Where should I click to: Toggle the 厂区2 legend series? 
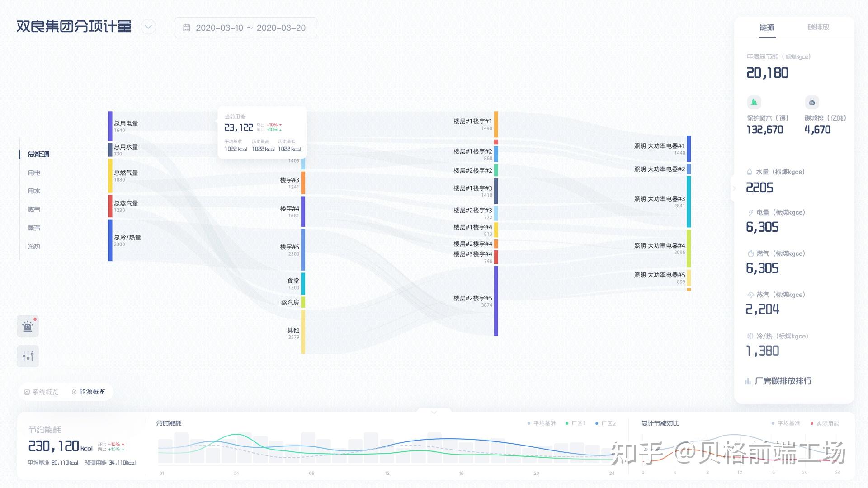[605, 423]
